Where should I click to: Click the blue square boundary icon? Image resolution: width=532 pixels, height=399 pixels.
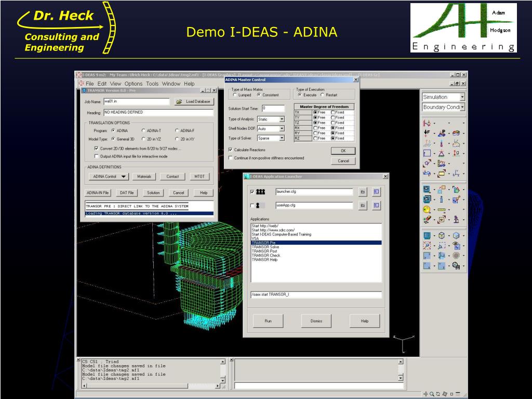click(427, 153)
